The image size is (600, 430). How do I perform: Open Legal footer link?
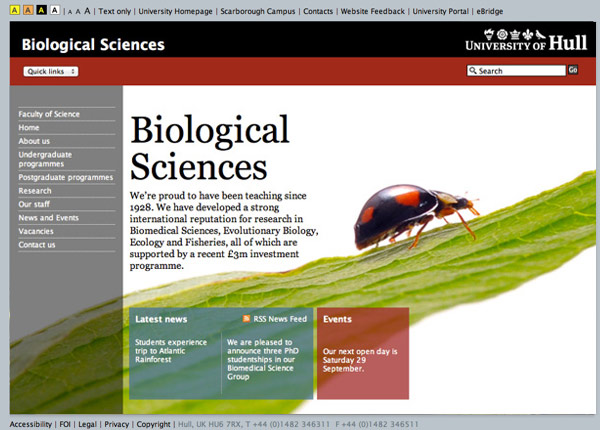[x=87, y=424]
